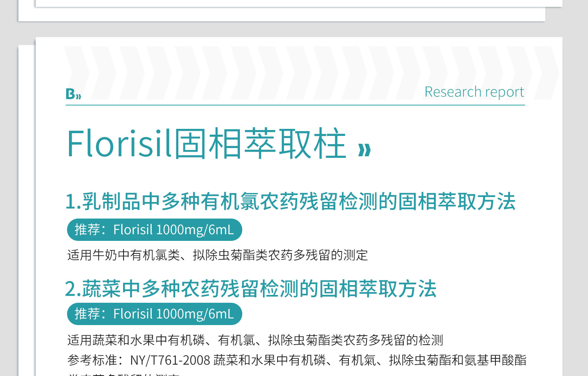
Task: Click the Research report label
Action: point(474,92)
